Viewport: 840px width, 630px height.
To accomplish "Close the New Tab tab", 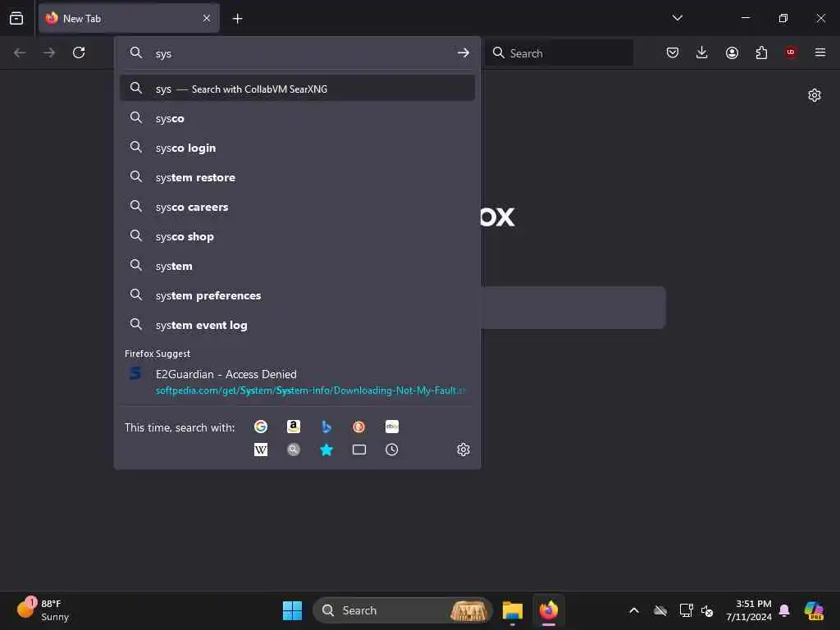I will tap(207, 18).
